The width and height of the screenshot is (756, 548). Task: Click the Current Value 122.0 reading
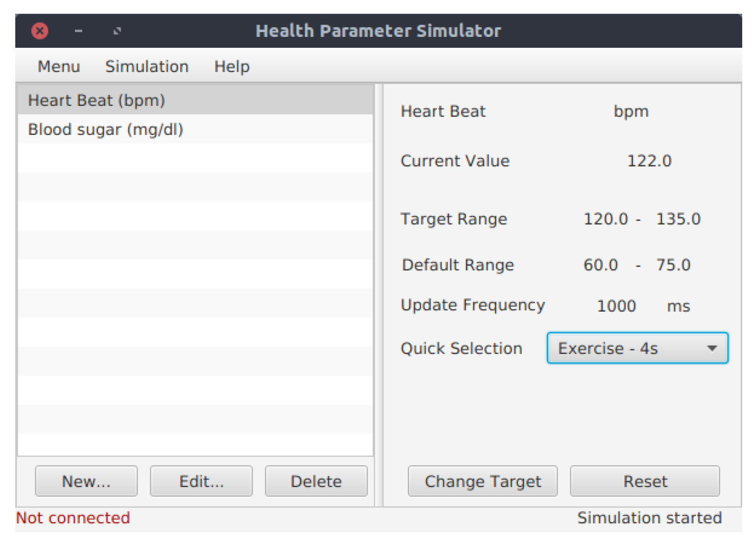coord(649,161)
